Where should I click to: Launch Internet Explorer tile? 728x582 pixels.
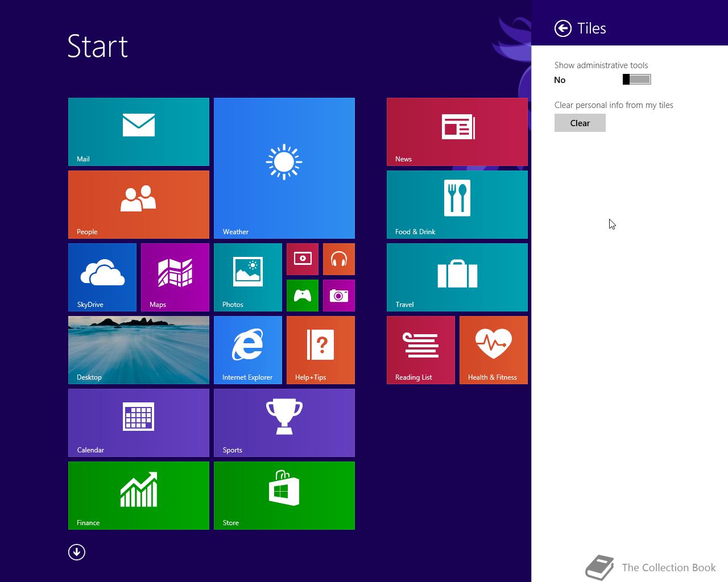click(248, 350)
